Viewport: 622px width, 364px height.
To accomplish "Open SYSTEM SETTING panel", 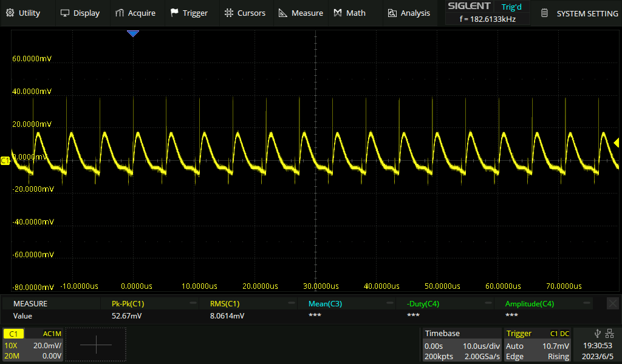I will (x=579, y=13).
